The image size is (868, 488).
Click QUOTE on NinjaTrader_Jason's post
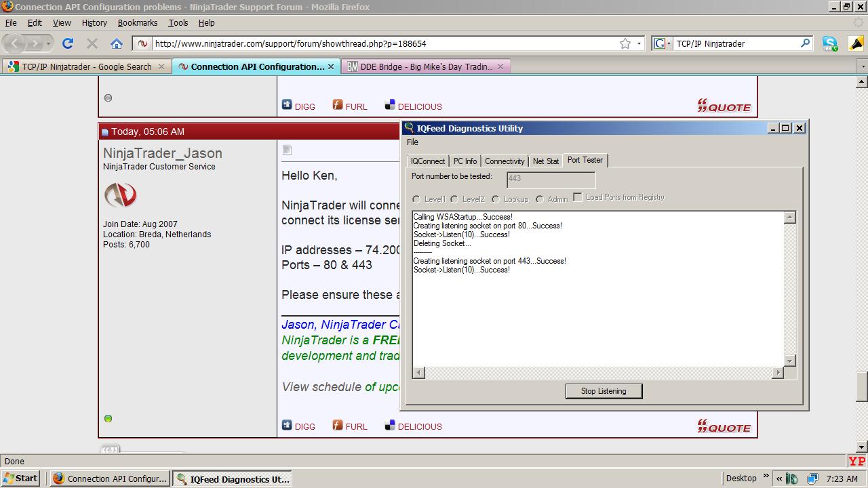click(724, 426)
